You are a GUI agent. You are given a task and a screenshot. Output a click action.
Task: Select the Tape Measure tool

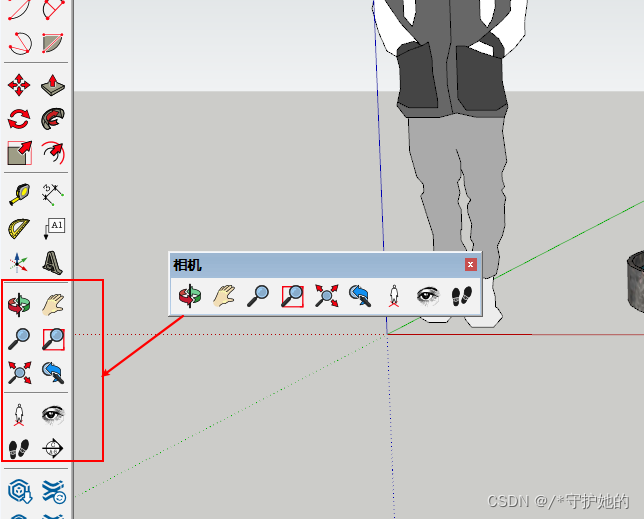[x=19, y=194]
